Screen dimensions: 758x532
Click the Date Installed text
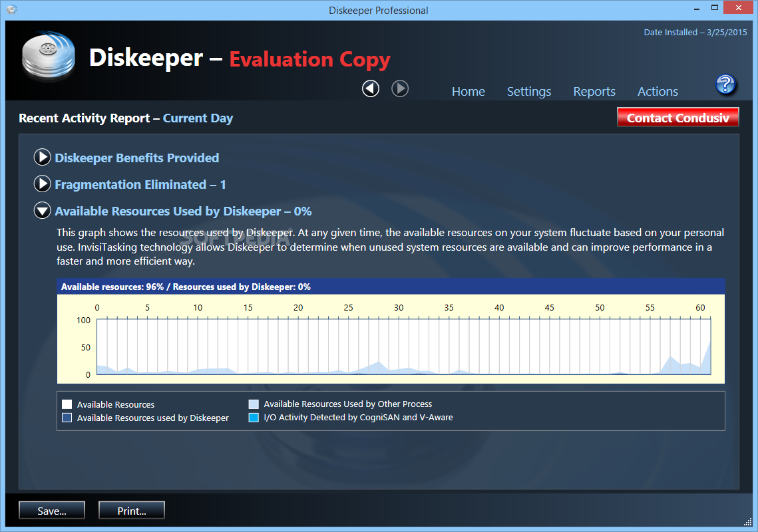(x=695, y=33)
